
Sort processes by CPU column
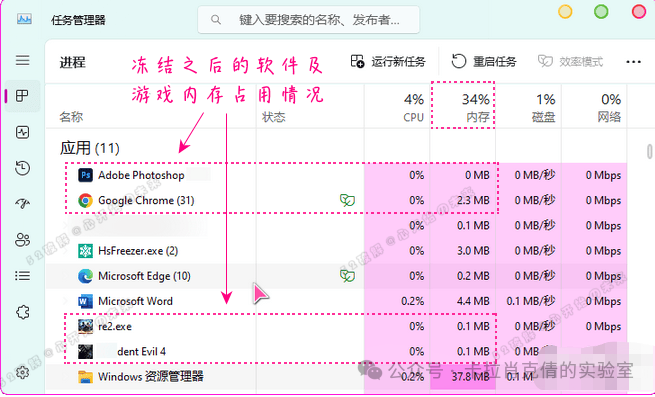click(x=397, y=107)
